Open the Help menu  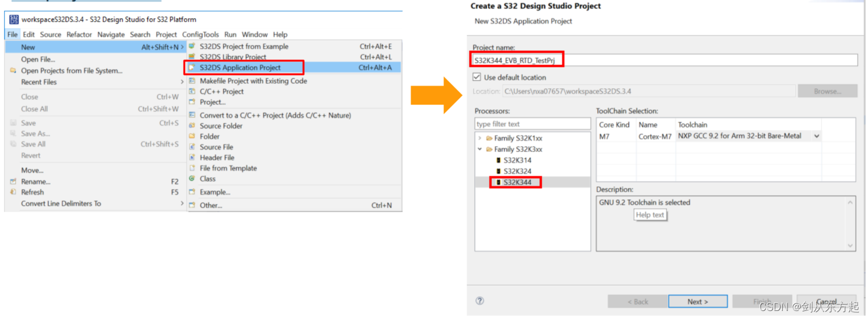tap(280, 34)
